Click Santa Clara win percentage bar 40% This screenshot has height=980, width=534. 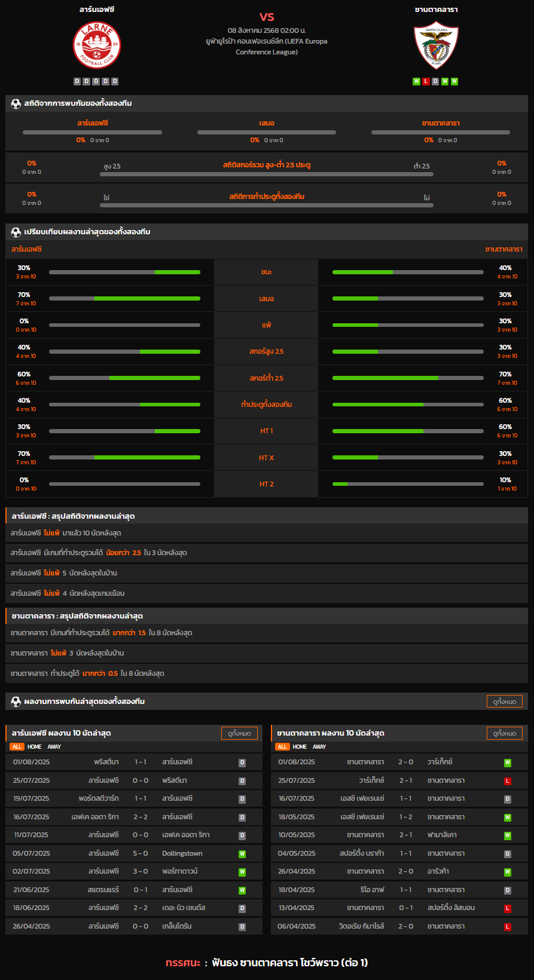(x=408, y=272)
